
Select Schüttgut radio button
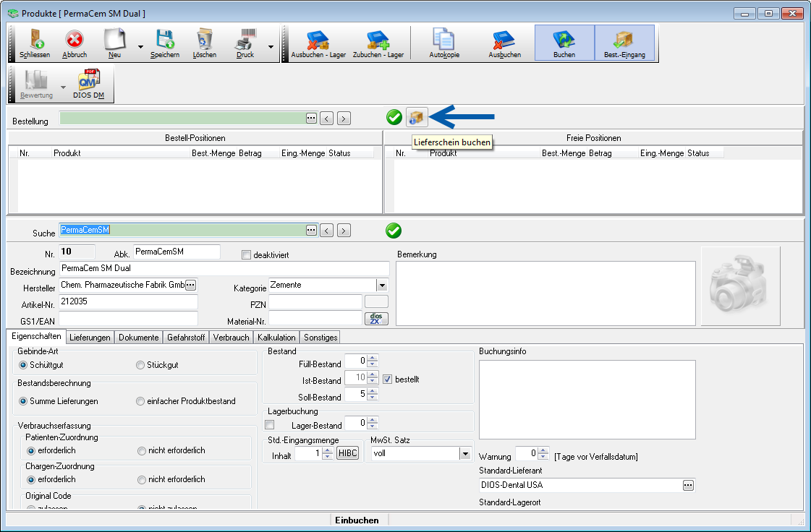coord(22,365)
